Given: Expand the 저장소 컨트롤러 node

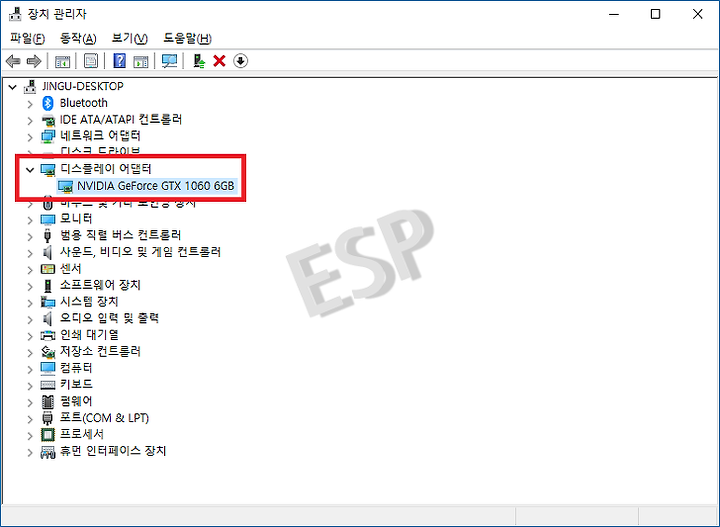Looking at the screenshot, I should click(30, 353).
